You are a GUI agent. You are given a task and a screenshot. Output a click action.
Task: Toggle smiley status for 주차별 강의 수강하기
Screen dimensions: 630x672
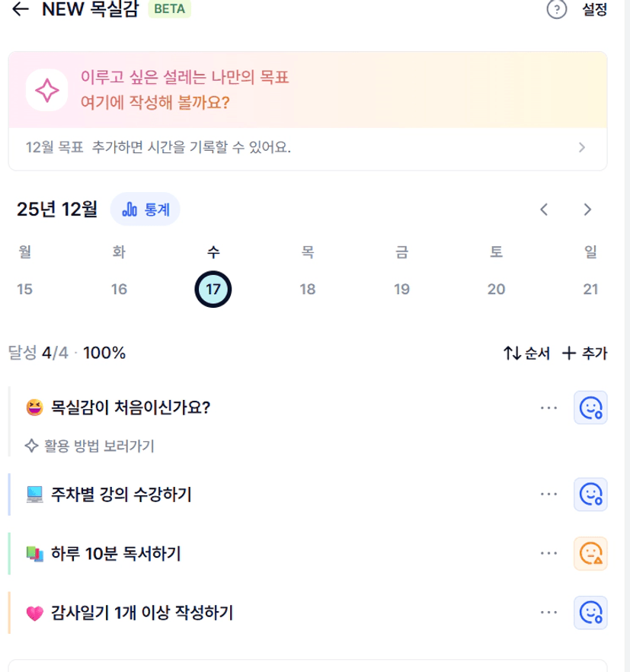[590, 494]
